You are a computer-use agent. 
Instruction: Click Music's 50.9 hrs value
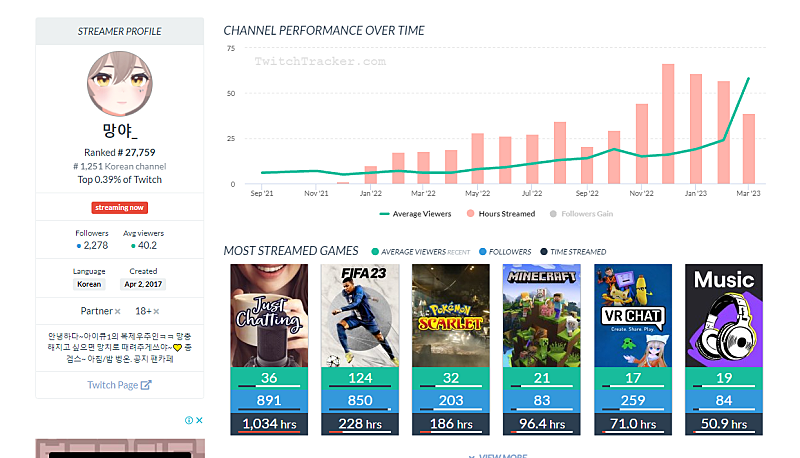(723, 424)
